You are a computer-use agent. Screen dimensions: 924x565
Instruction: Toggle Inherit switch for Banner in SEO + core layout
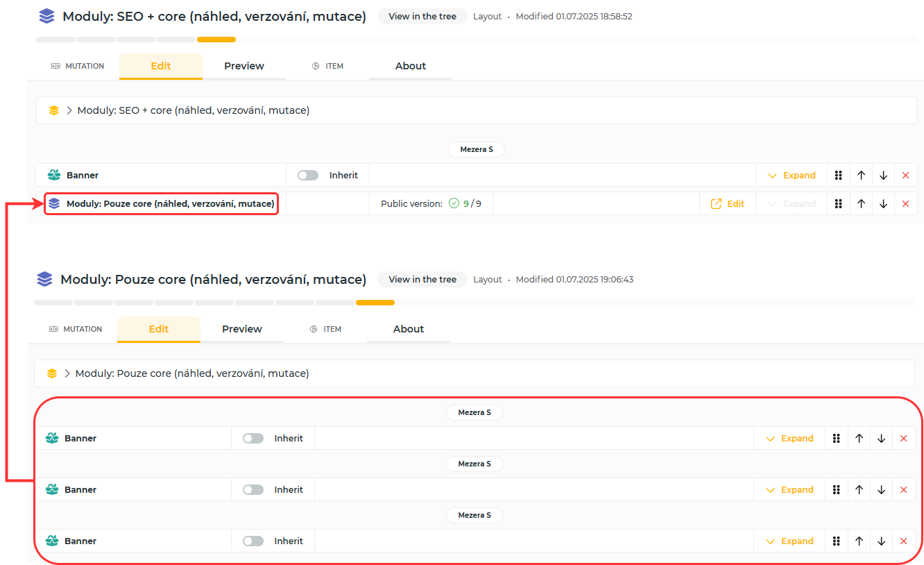pos(308,176)
